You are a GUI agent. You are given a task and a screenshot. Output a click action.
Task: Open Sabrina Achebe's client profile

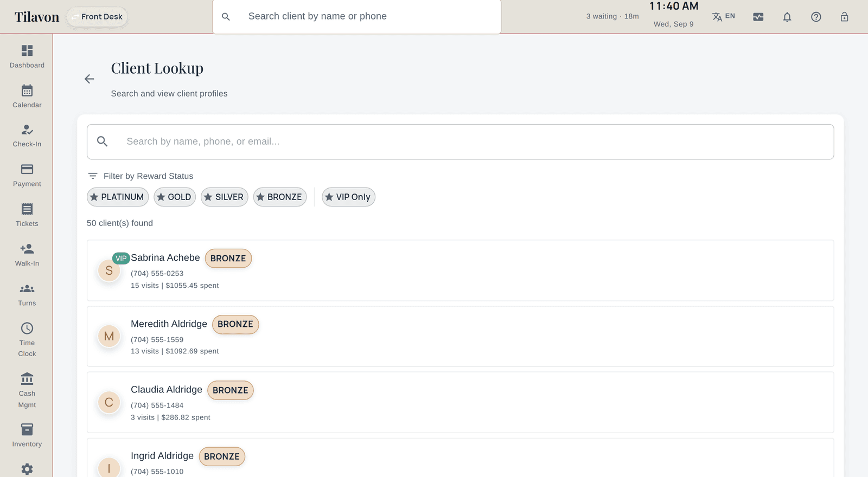(x=460, y=270)
